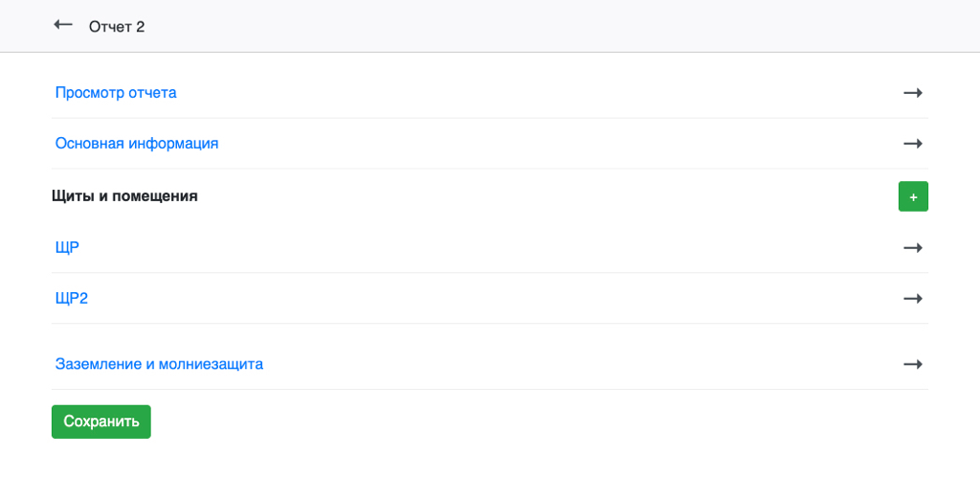The width and height of the screenshot is (980, 479).
Task: Return to the previous page from Отчет 2
Action: pyautogui.click(x=63, y=25)
